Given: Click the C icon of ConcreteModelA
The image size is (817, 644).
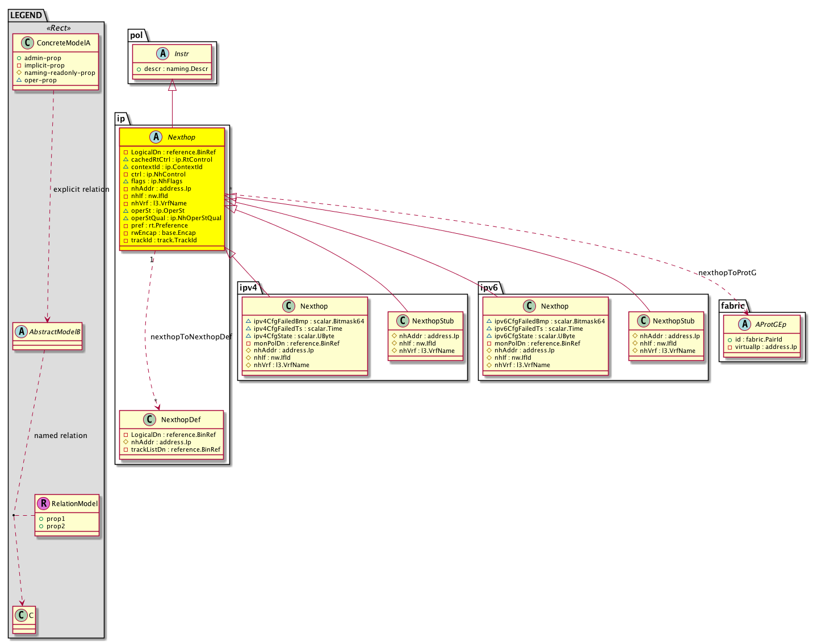Looking at the screenshot, I should [x=27, y=43].
